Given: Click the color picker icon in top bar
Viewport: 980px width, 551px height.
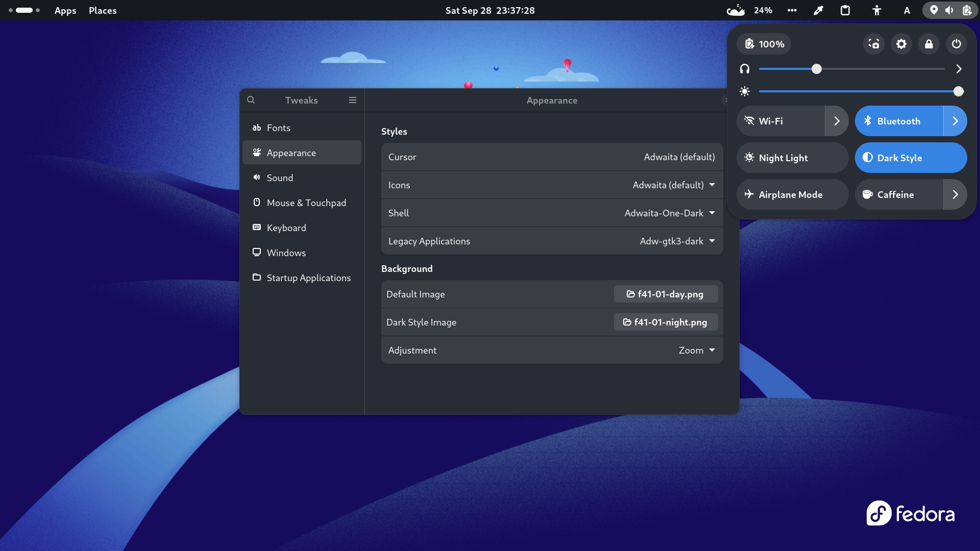Looking at the screenshot, I should (818, 10).
